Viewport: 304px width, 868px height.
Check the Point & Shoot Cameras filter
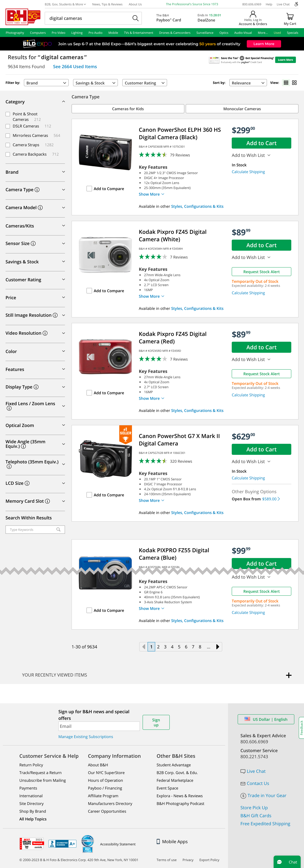coord(8,114)
